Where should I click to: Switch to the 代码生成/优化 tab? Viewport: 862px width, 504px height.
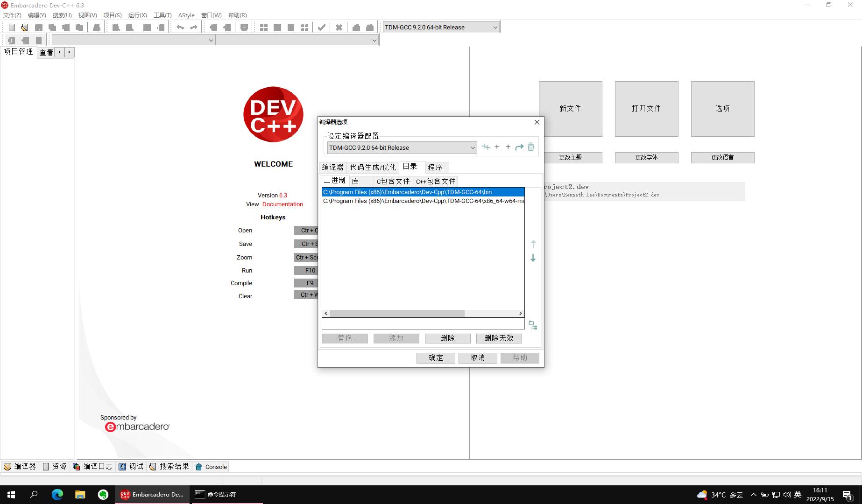click(373, 168)
